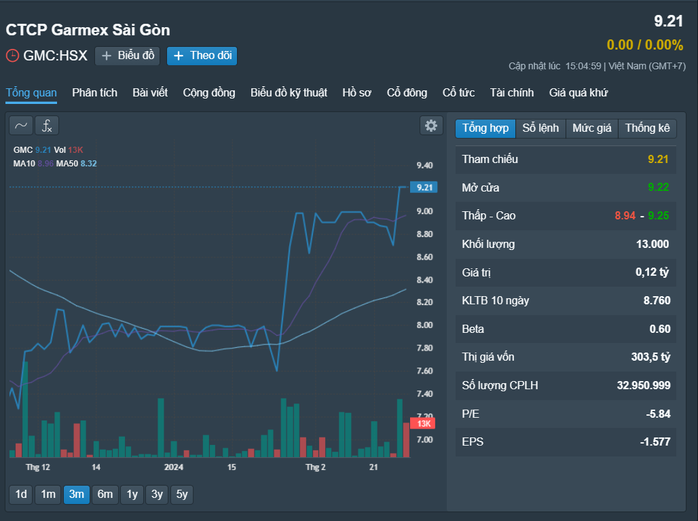Click Số lượng CPLH value 32.950.999
This screenshot has height=521, width=698.
tap(643, 386)
